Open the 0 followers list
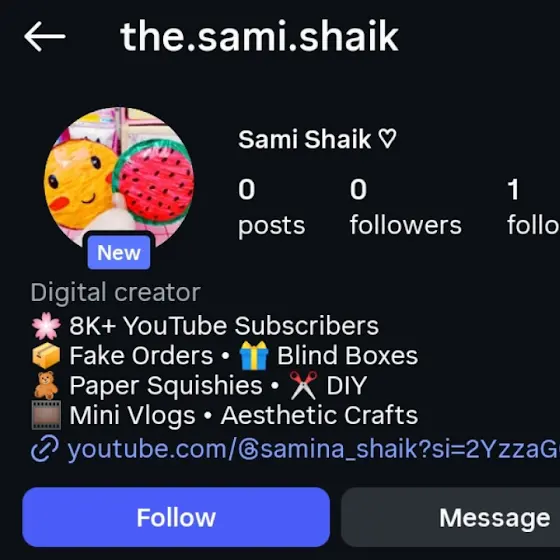This screenshot has height=560, width=560. coord(405,207)
